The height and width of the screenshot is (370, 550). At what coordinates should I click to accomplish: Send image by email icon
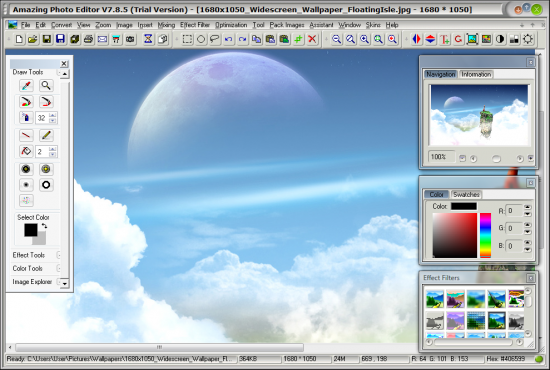click(102, 39)
